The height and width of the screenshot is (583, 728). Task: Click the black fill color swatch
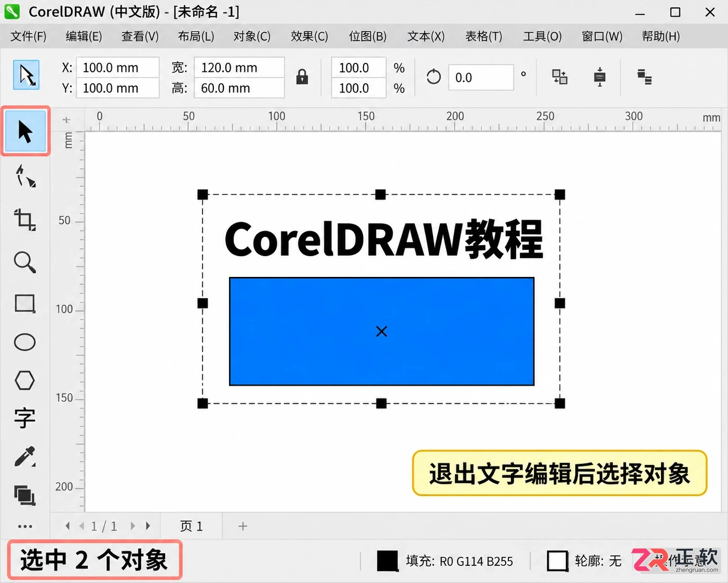387,561
